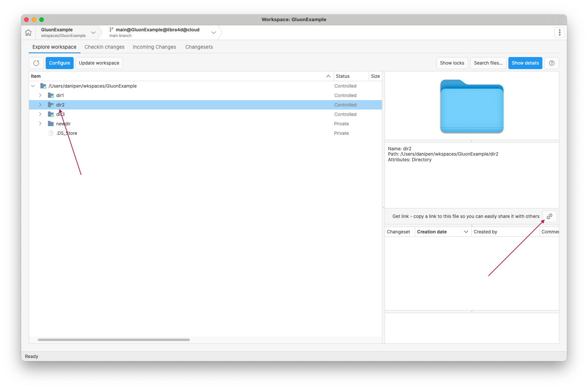Click the Get link chain icon

point(549,216)
